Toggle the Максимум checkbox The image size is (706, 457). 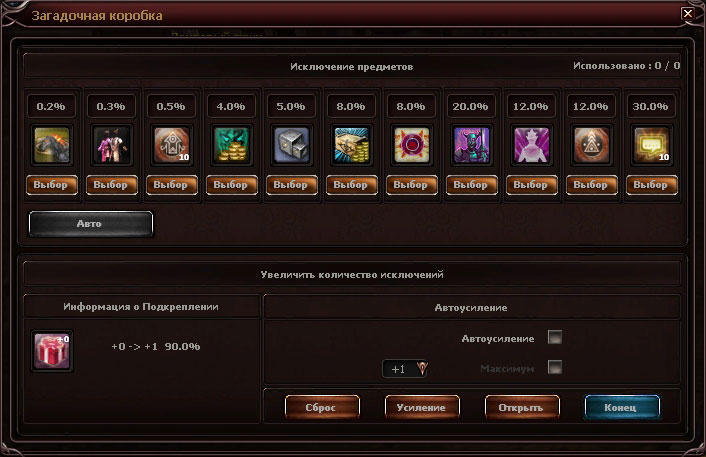555,367
